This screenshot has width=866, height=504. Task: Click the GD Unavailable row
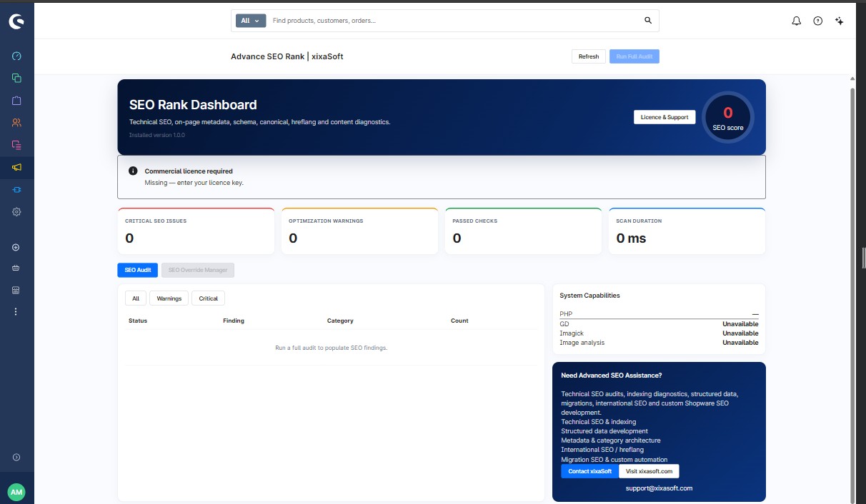tap(659, 324)
